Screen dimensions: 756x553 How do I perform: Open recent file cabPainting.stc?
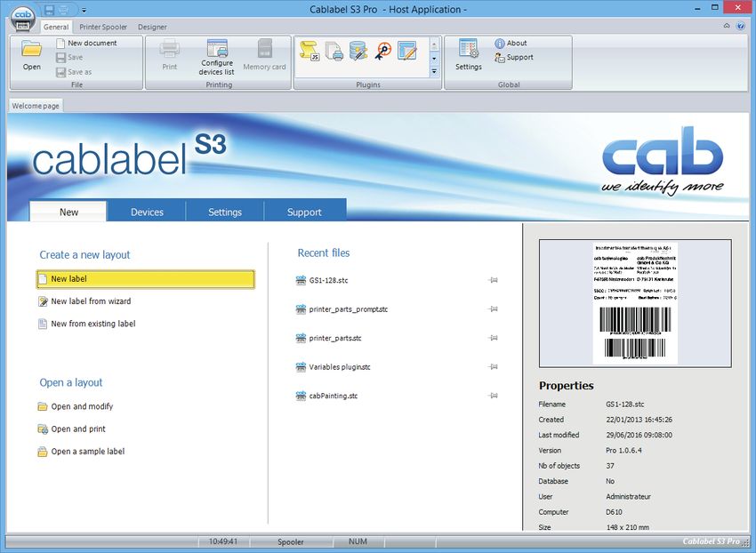point(327,396)
